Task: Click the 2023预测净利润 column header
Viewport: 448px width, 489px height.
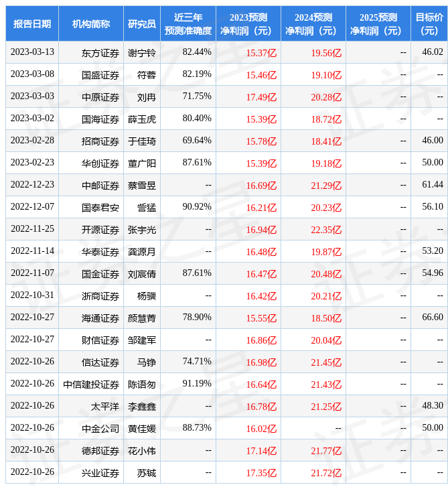Action: (248, 23)
